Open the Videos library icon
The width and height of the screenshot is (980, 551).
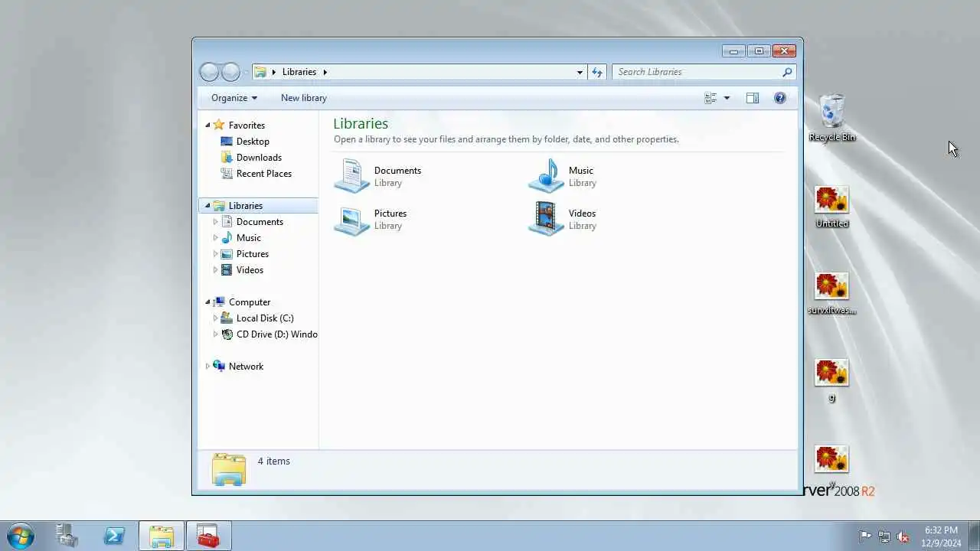click(547, 219)
